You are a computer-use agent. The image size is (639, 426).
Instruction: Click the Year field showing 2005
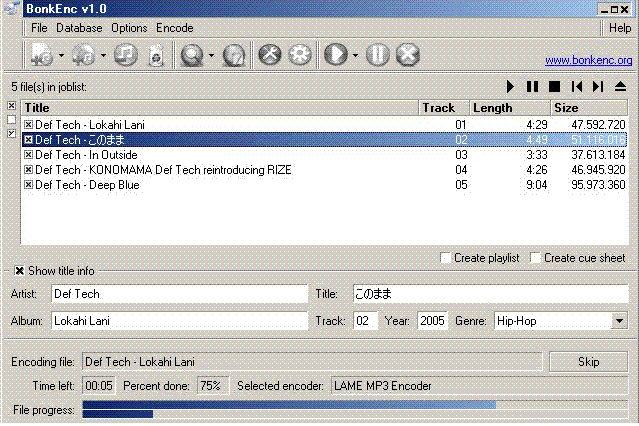tap(432, 321)
